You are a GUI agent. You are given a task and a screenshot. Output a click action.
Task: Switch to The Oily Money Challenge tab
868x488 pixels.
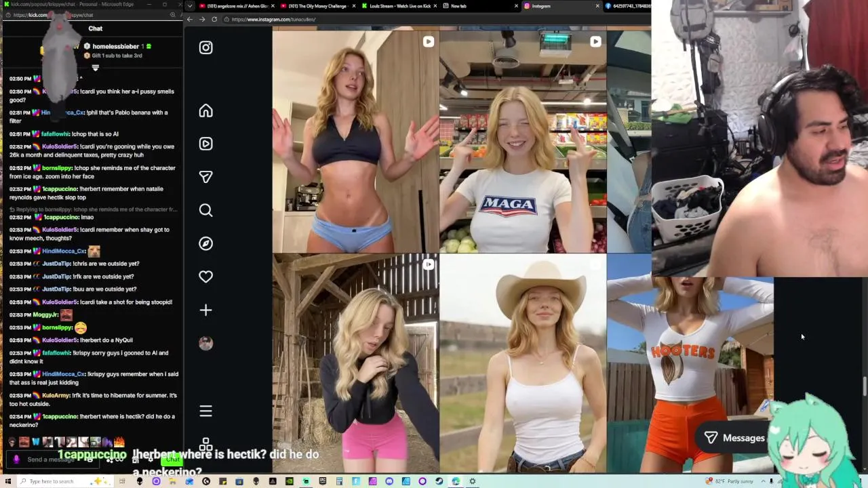click(x=317, y=6)
